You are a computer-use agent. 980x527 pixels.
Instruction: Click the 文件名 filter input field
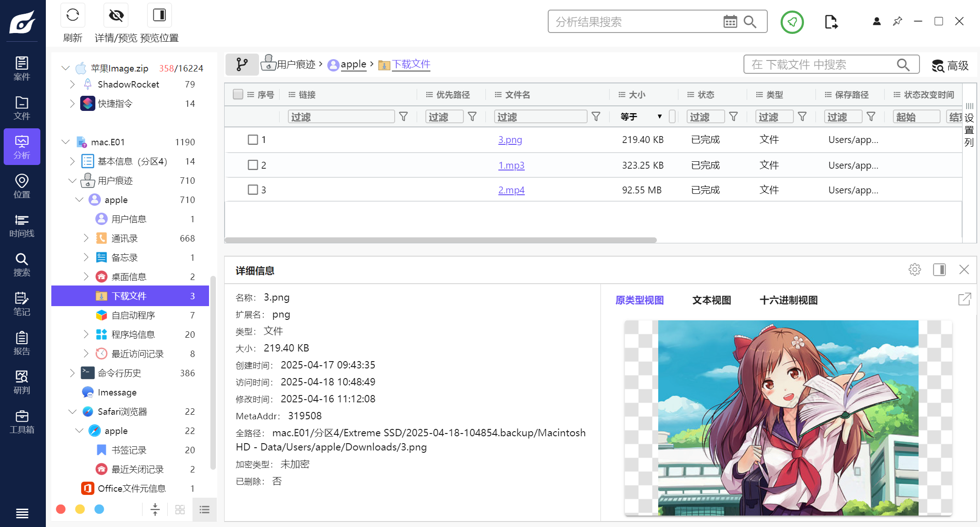coord(541,116)
